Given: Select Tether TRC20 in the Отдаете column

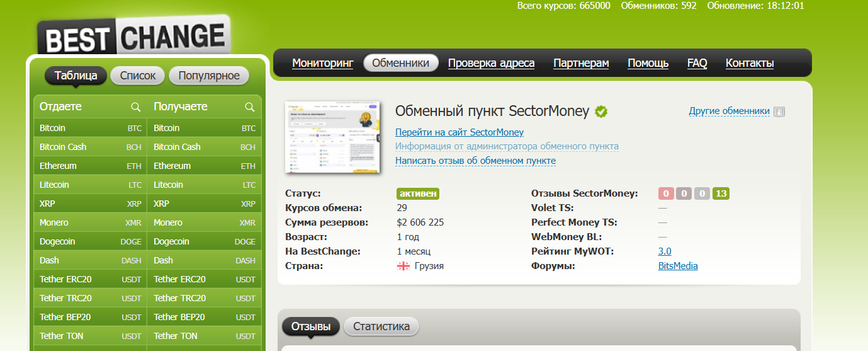Looking at the screenshot, I should pos(90,298).
